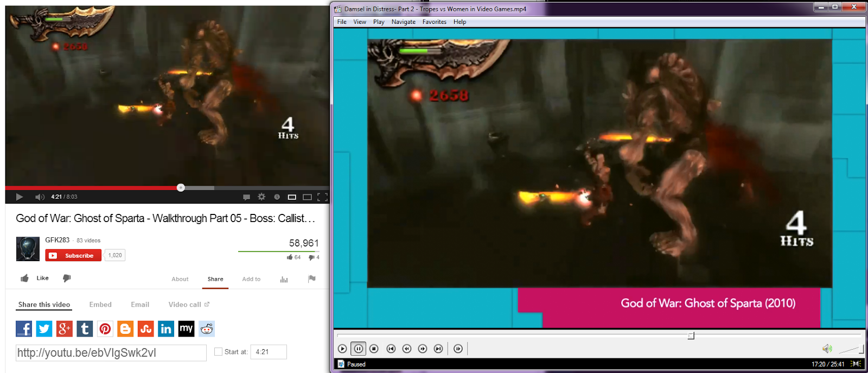Switch to the Embed tab
The image size is (868, 373).
point(100,305)
